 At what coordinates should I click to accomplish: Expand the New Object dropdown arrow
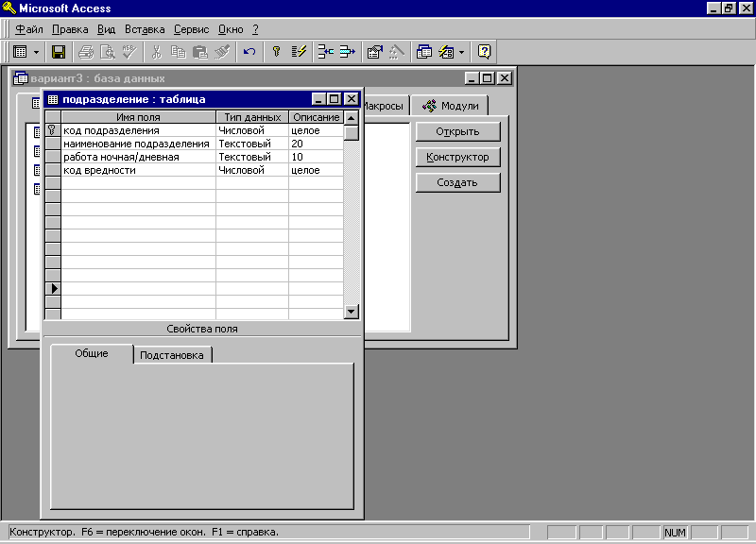tap(461, 52)
